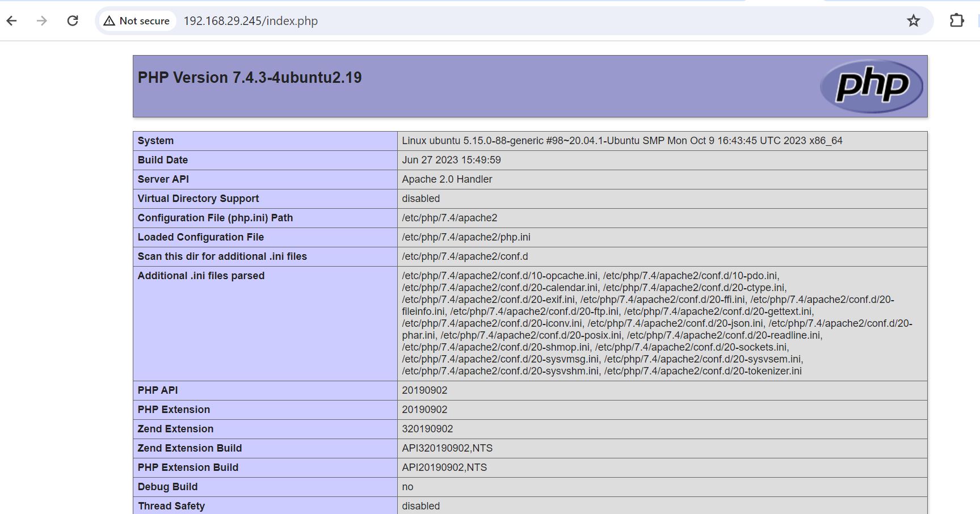This screenshot has height=514, width=980.
Task: Select the PHP API value 20190902
Action: [x=424, y=390]
